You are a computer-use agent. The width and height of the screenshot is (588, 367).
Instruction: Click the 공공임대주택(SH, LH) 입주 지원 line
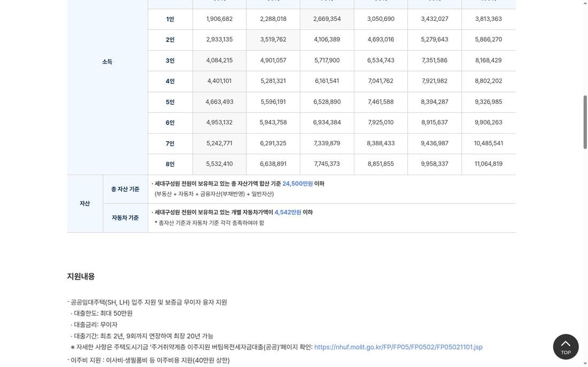click(148, 302)
